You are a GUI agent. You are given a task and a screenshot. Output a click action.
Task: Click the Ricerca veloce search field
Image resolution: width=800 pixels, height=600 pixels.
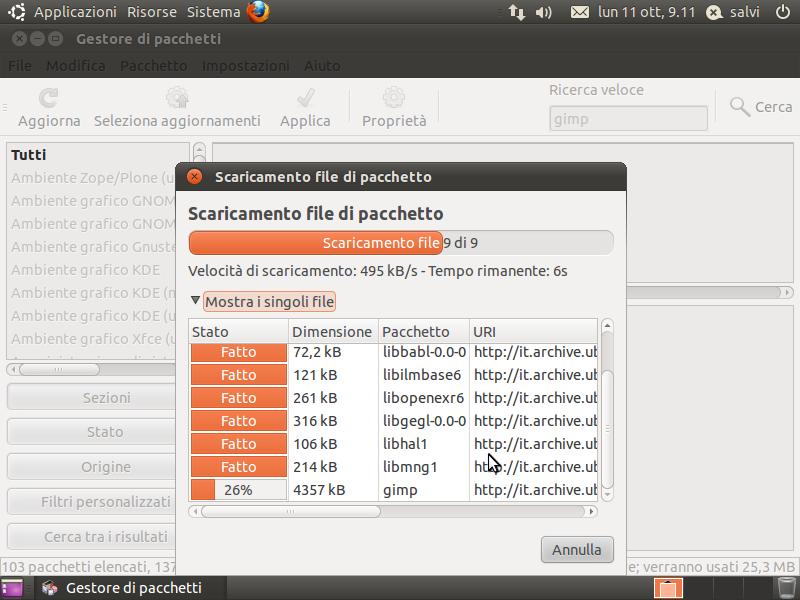tap(628, 119)
